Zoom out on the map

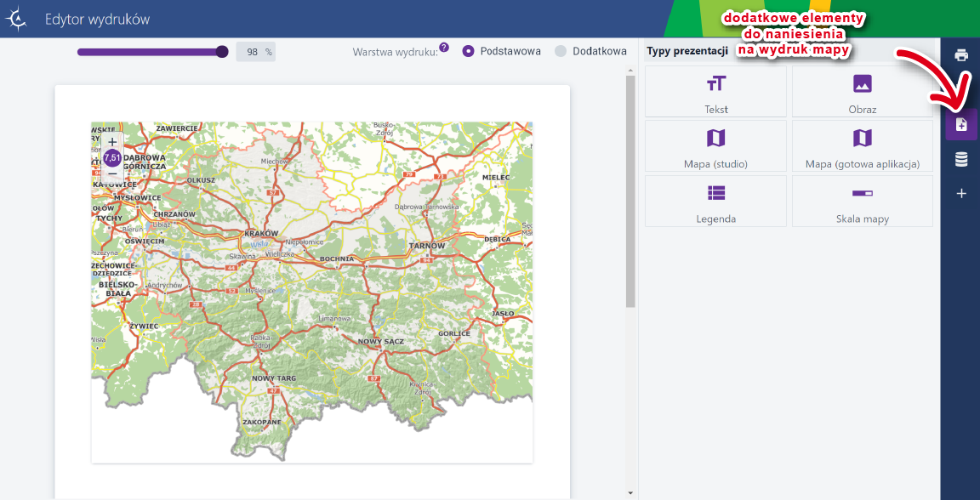coord(112,173)
